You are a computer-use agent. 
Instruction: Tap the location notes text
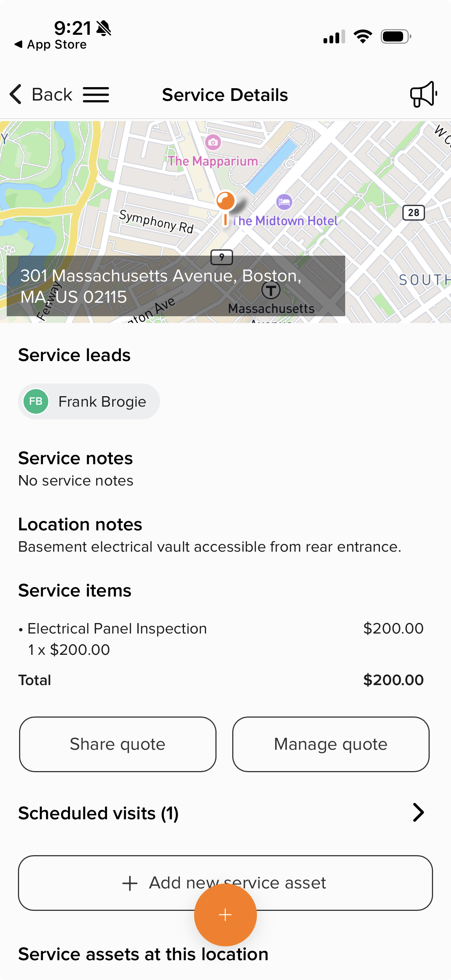click(x=210, y=547)
